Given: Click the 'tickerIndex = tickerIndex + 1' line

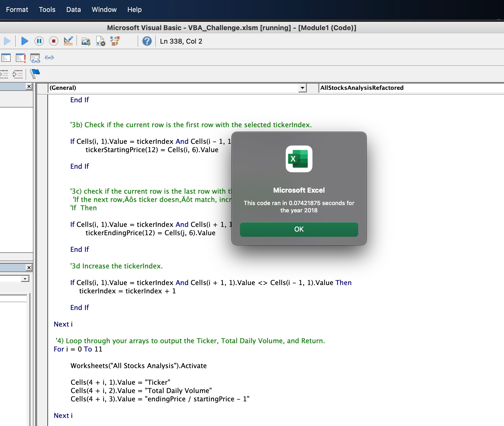Looking at the screenshot, I should (x=127, y=291).
